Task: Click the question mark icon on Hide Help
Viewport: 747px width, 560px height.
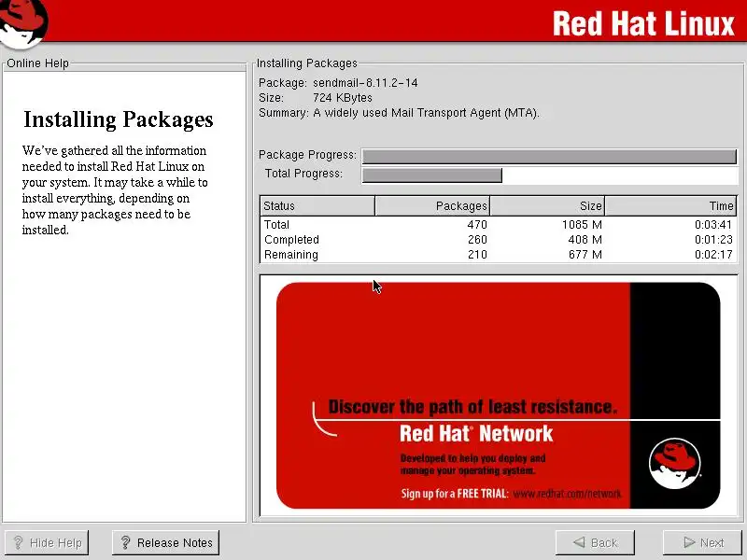Action: point(18,542)
